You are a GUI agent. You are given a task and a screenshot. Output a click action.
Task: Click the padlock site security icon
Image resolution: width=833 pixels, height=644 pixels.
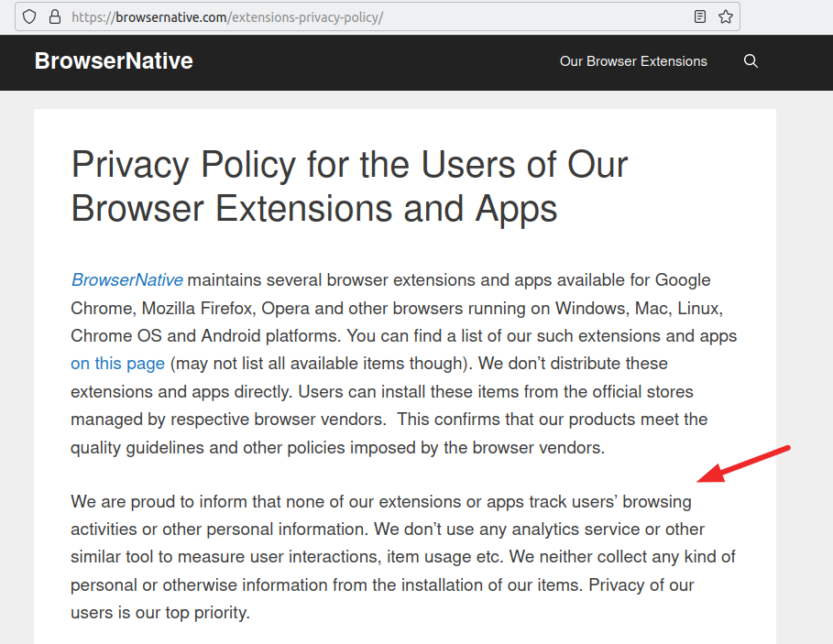click(55, 17)
